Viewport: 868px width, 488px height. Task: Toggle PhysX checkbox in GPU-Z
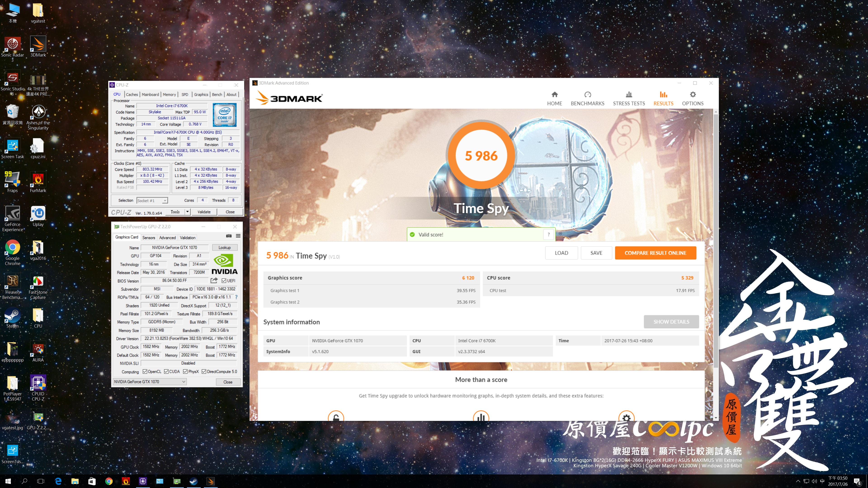[x=185, y=371]
